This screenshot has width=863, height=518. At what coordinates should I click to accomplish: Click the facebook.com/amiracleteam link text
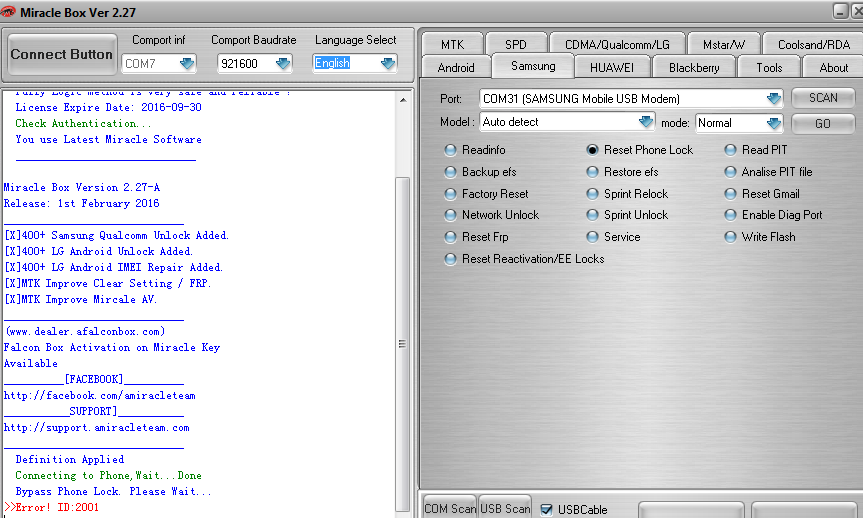[100, 395]
